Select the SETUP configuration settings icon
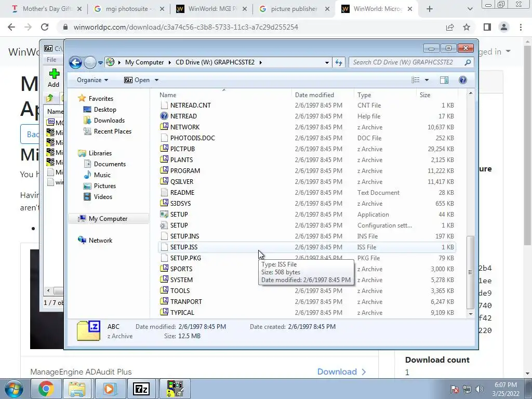 coord(164,225)
